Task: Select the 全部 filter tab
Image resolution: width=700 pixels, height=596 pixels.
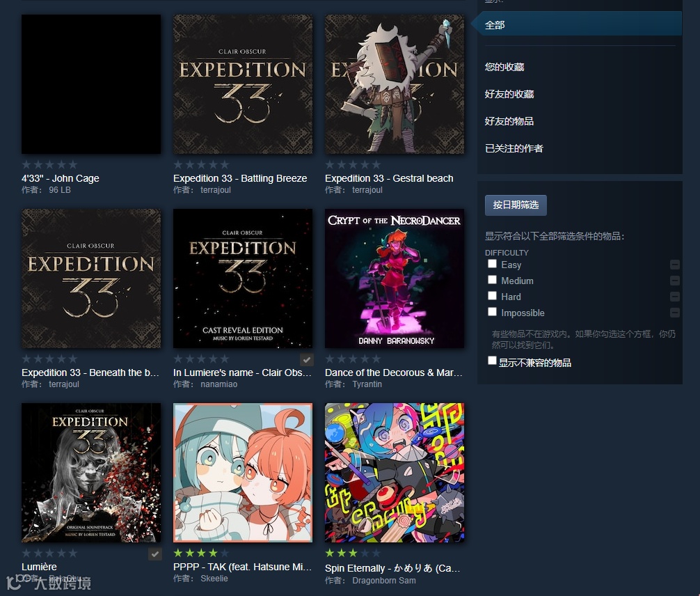Action: (x=579, y=25)
